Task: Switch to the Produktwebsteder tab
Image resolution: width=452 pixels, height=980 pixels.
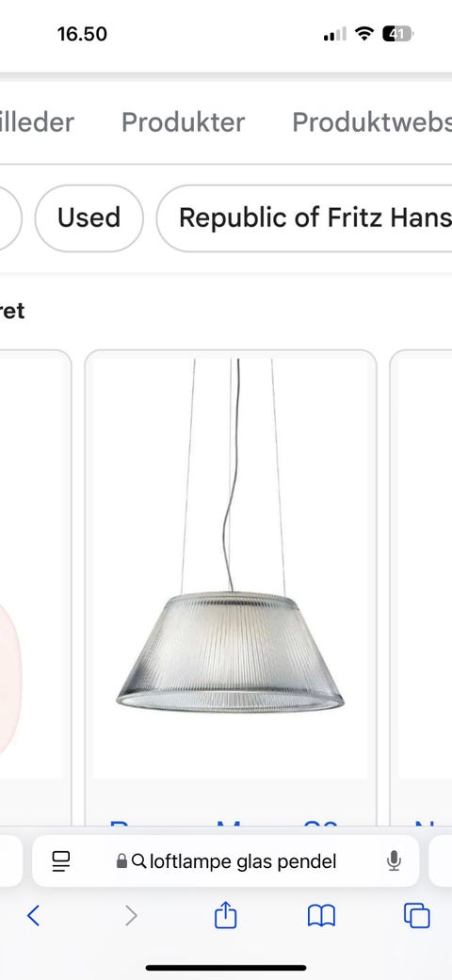Action: [372, 122]
